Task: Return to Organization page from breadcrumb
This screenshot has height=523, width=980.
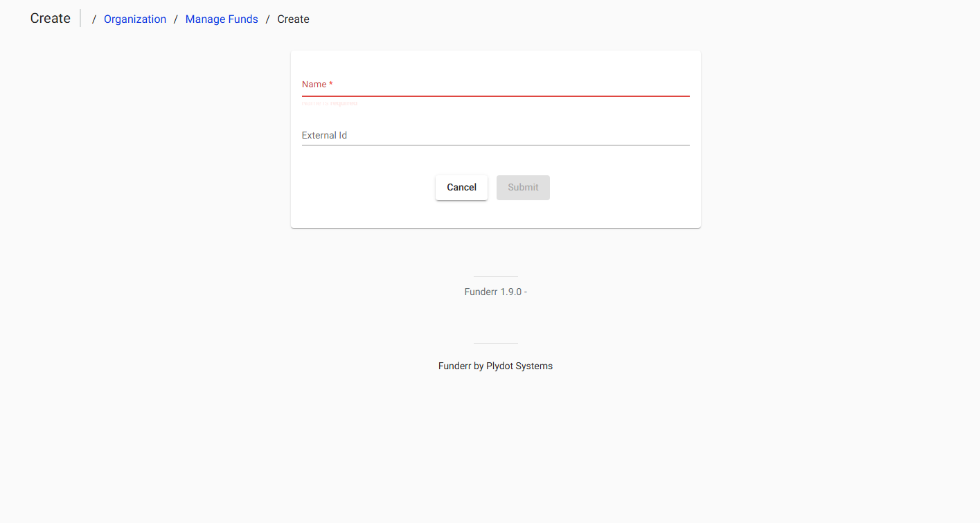Action: [x=134, y=19]
